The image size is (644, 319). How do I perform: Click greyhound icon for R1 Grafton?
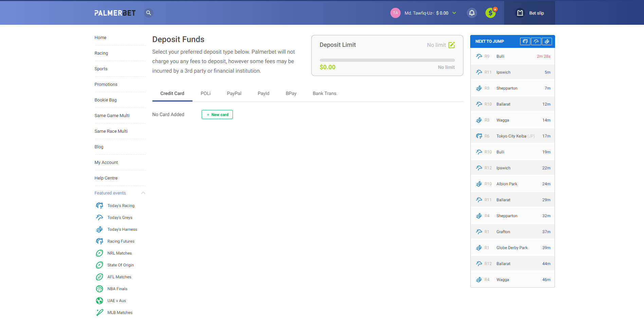(x=479, y=232)
